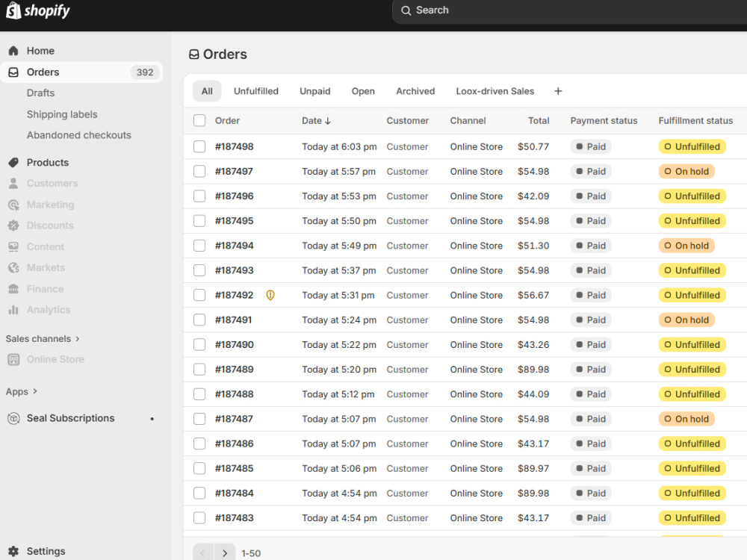Click the Customer column header
This screenshot has width=747, height=560.
pyautogui.click(x=407, y=120)
